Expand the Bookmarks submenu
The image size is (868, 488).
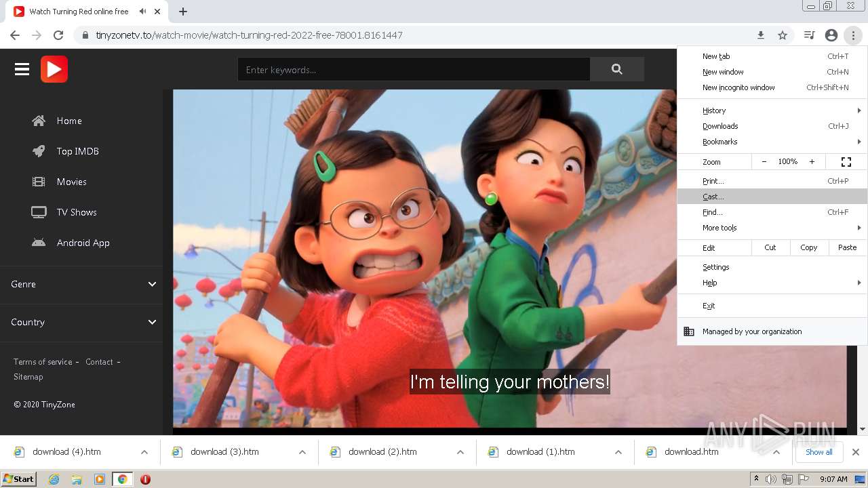[772, 142]
